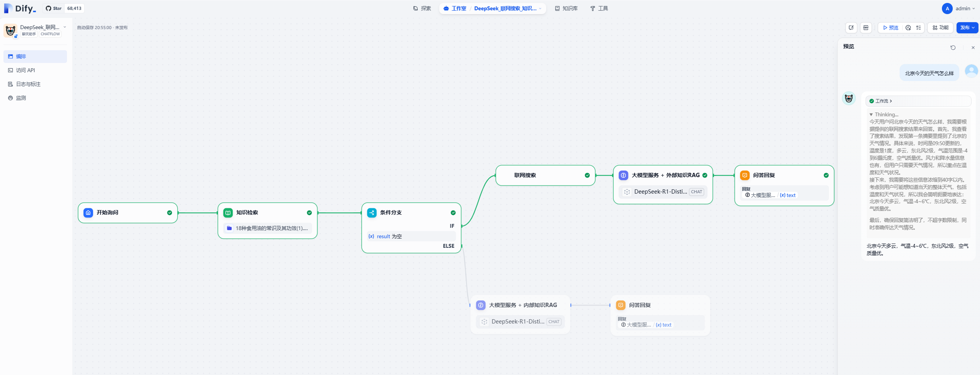Click the branch icon on 条件分支 node
Image resolution: width=980 pixels, height=375 pixels.
pos(372,212)
